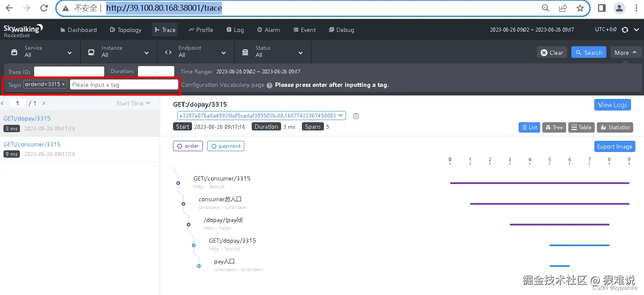Open the GET:/consumer/3315 span
The height and width of the screenshot is (295, 644).
point(221,178)
